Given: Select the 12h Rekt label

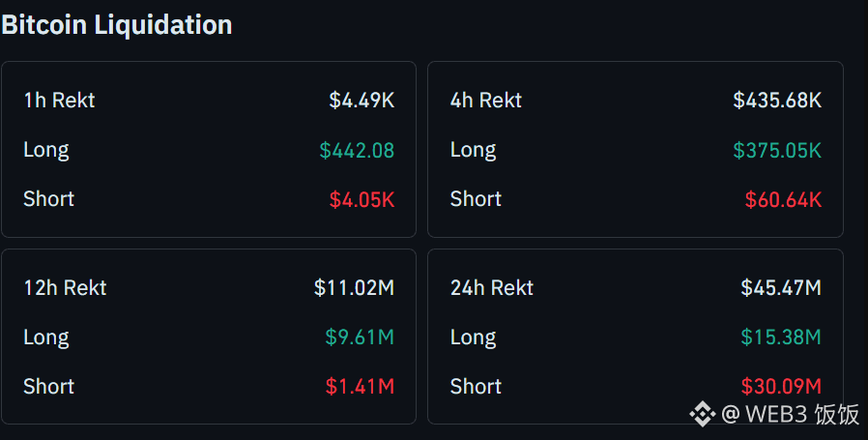Looking at the screenshot, I should [65, 288].
